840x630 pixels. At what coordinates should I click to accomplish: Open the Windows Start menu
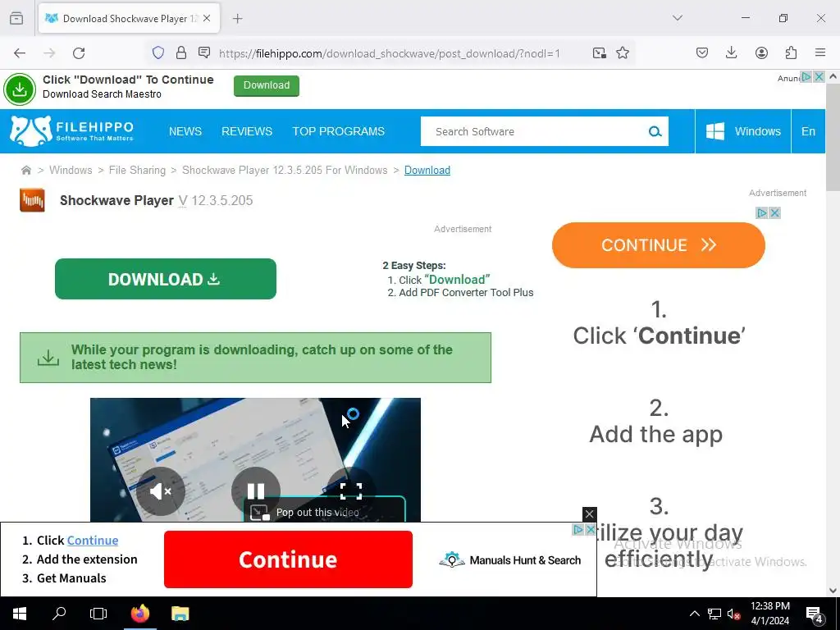click(x=20, y=614)
